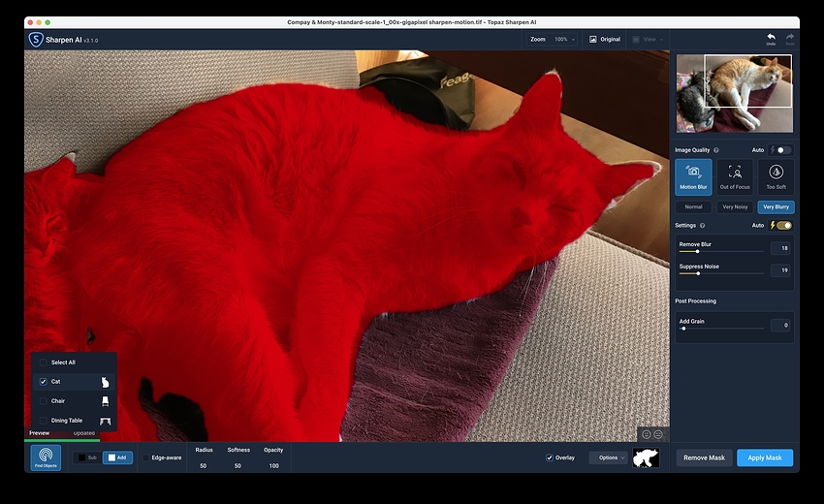Screen dimensions: 824x504
Task: Click the mask preview thumbnail
Action: tap(646, 457)
